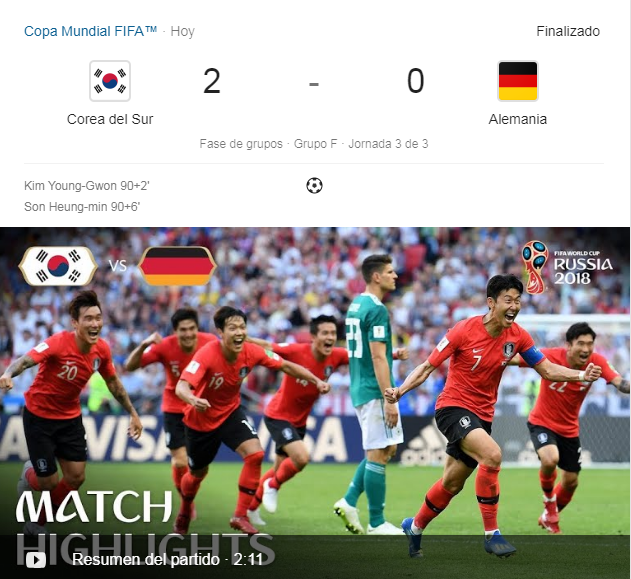
Task: Select the Son Heung-min 90+6' goal entry
Action: click(82, 206)
